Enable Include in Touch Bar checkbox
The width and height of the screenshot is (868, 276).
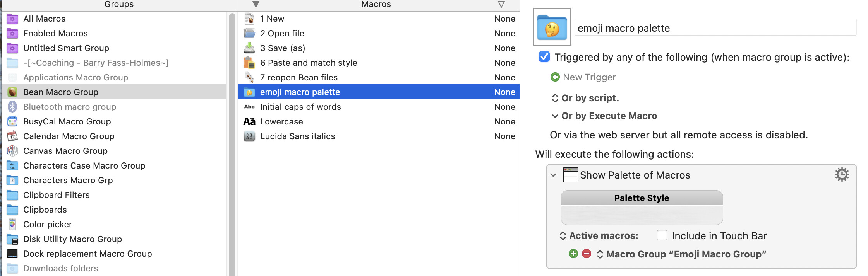(662, 235)
